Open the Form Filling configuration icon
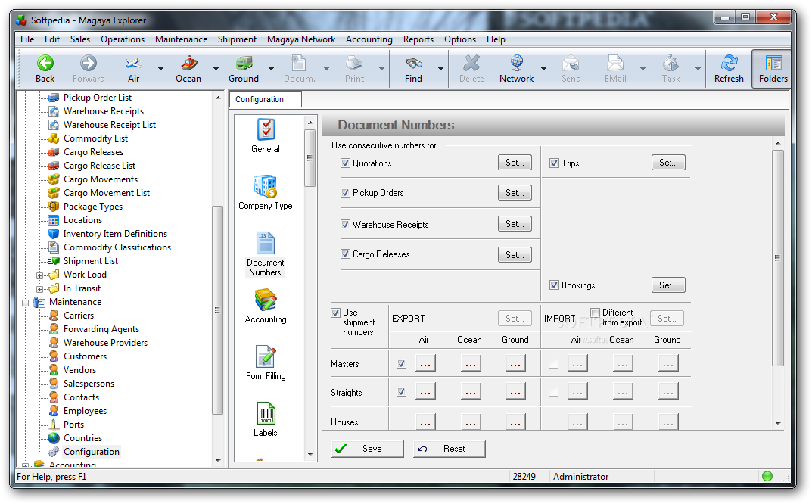 coord(266,357)
